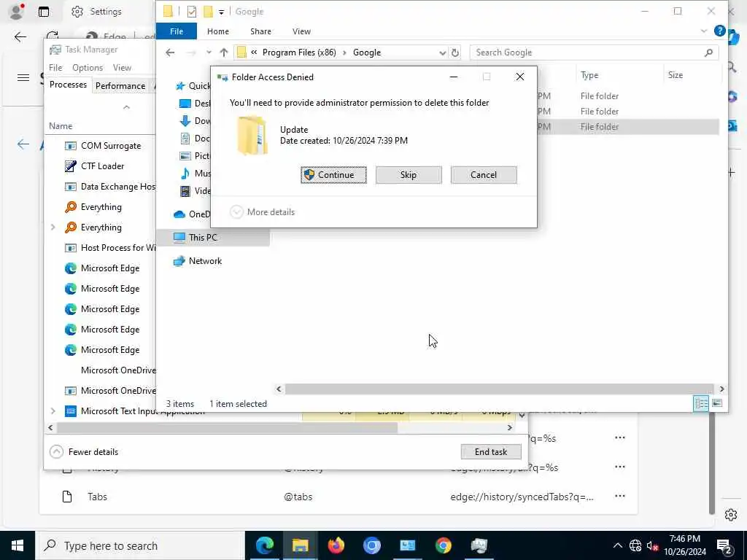Click the search magnifier icon in Explorer

708,52
